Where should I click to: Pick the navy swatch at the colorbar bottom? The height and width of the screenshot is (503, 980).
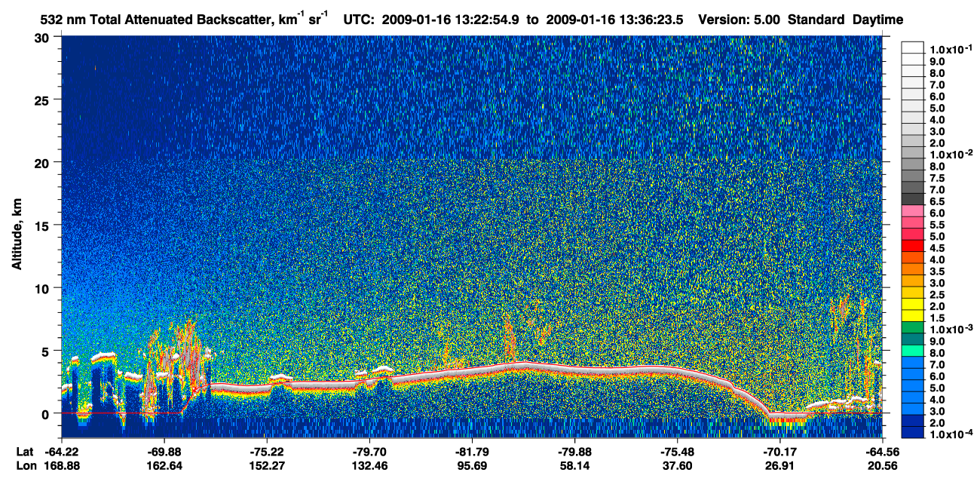(912, 434)
